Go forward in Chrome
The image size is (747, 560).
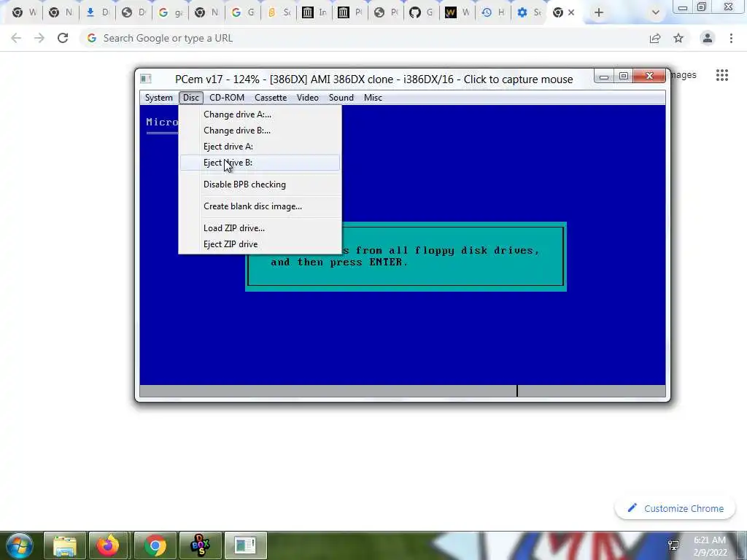[x=39, y=38]
